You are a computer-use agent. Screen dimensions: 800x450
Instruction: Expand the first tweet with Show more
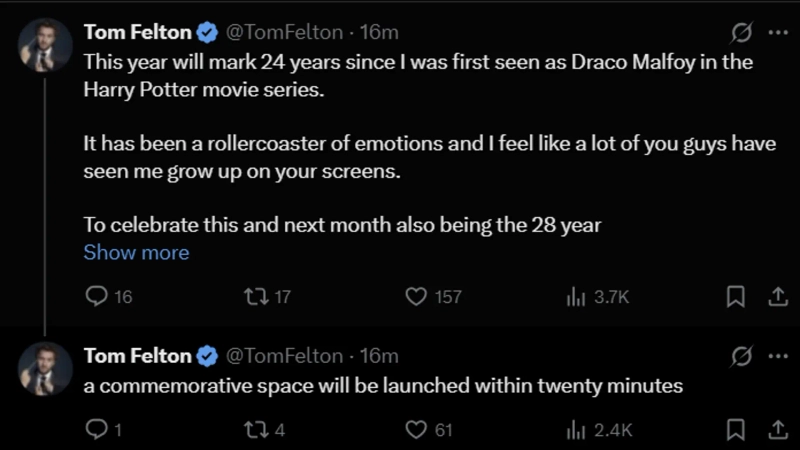tap(136, 253)
